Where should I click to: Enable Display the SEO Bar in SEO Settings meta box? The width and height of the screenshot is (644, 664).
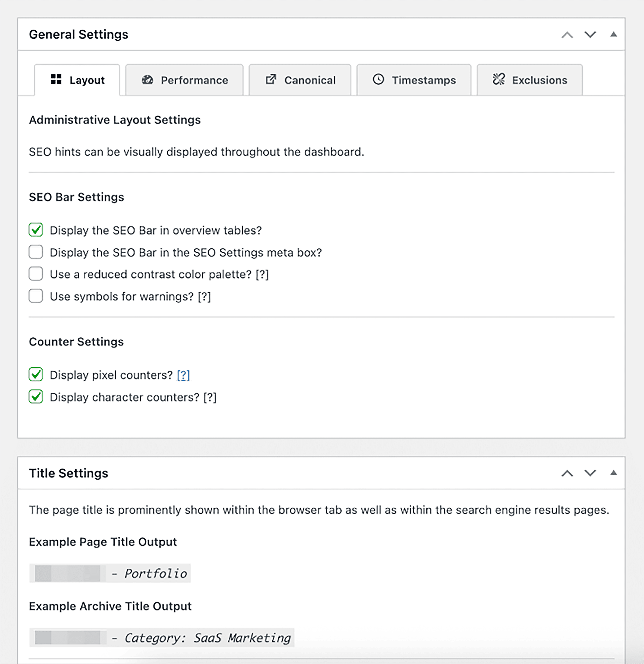click(x=36, y=252)
